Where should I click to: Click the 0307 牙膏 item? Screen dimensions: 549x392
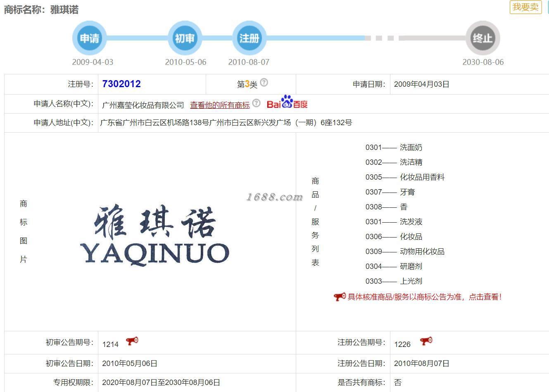390,192
